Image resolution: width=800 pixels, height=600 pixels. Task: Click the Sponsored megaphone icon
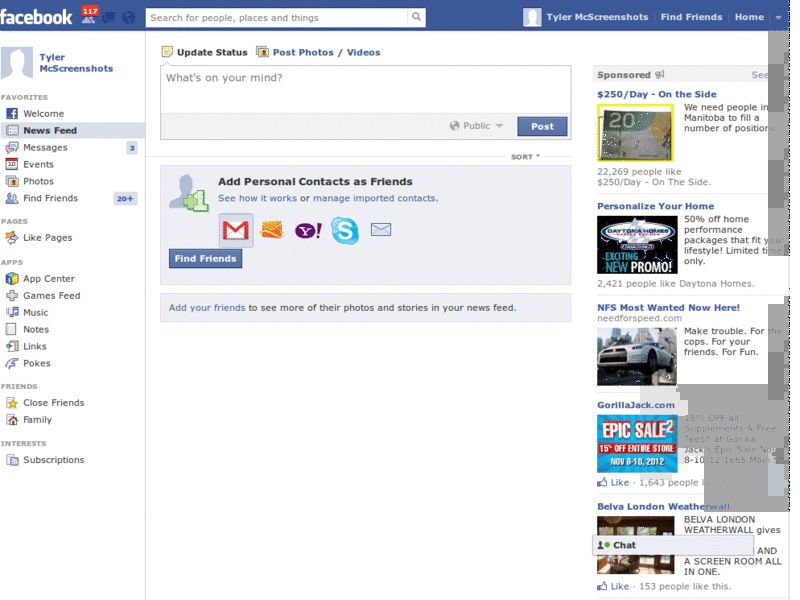tap(660, 74)
